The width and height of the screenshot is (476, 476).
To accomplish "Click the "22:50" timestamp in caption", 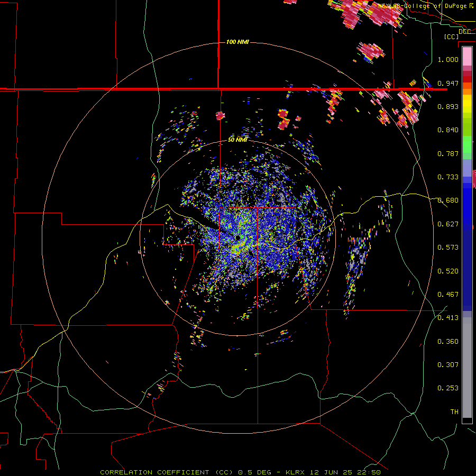I will (369, 472).
